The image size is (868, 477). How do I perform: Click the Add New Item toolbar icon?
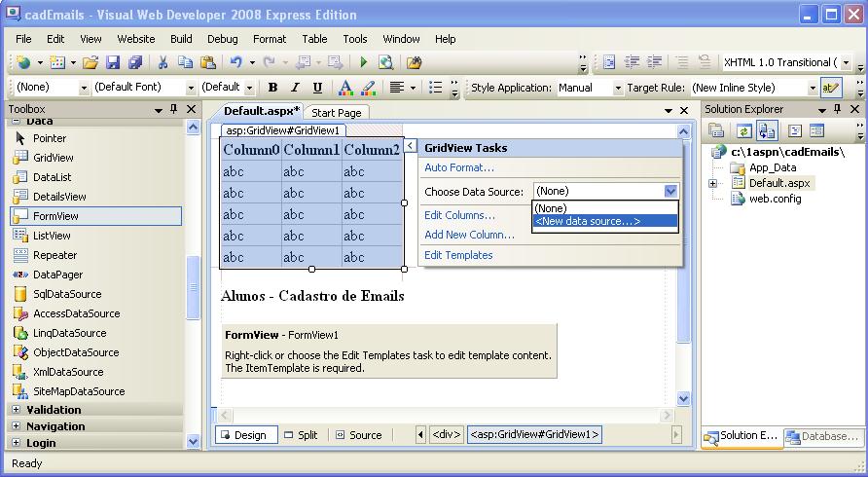click(57, 62)
